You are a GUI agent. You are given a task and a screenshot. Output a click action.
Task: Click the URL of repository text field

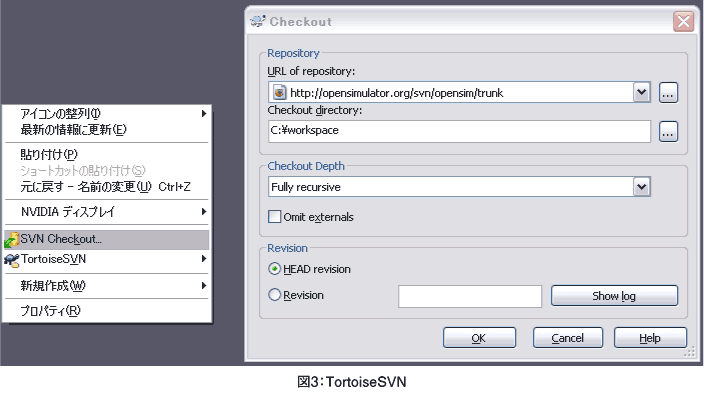click(x=459, y=93)
